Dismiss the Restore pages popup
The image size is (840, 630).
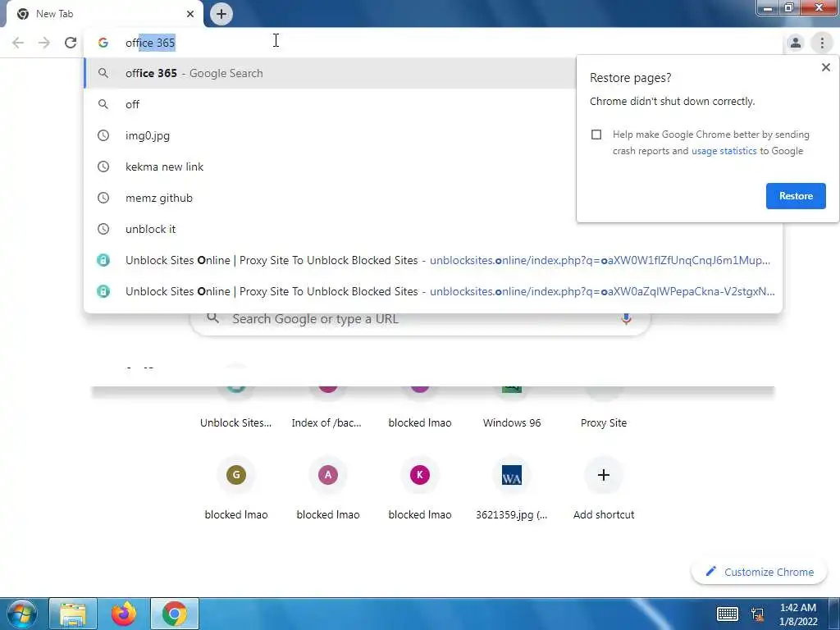click(825, 67)
